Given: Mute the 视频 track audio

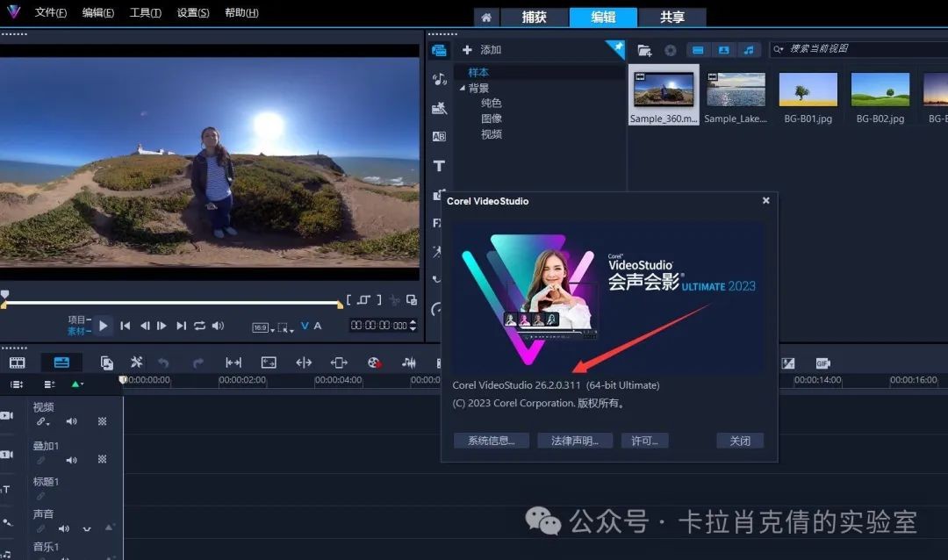Looking at the screenshot, I should point(71,421).
